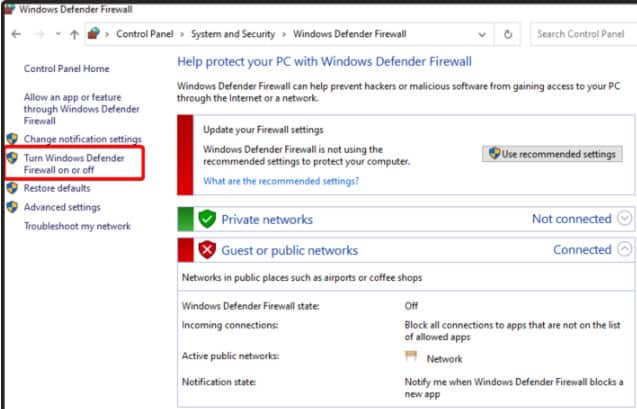
Task: Click the Search Control Panel field
Action: click(580, 34)
